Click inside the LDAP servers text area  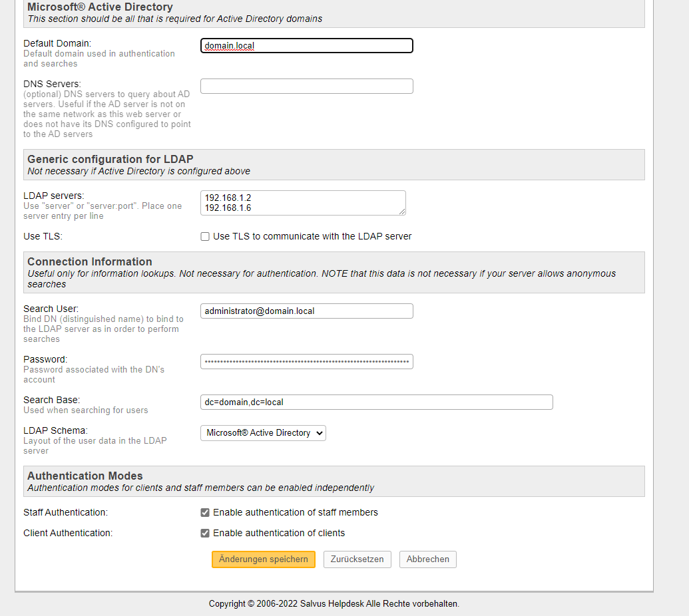pyautogui.click(x=303, y=203)
